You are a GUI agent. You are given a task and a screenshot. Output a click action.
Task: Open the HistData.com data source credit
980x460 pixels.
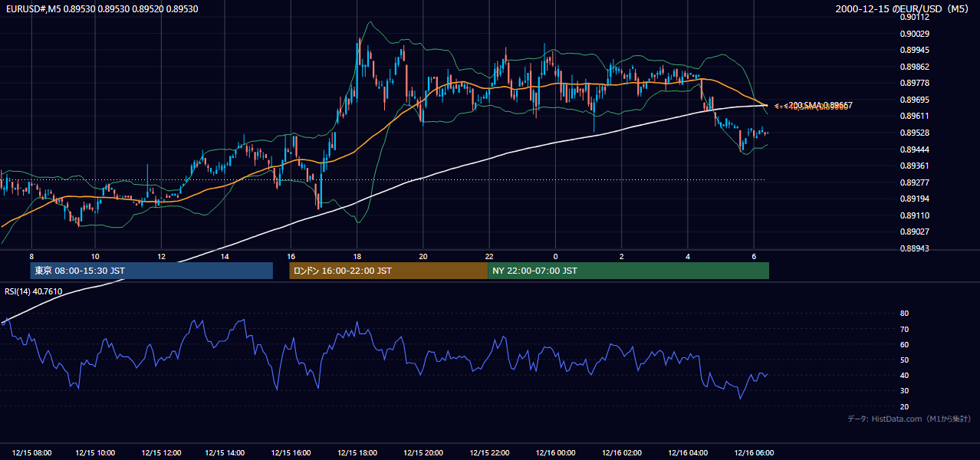pos(909,419)
